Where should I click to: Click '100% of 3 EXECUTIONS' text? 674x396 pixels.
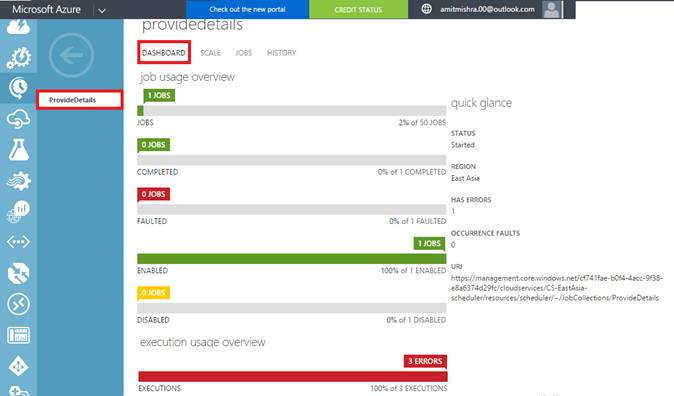pos(409,388)
